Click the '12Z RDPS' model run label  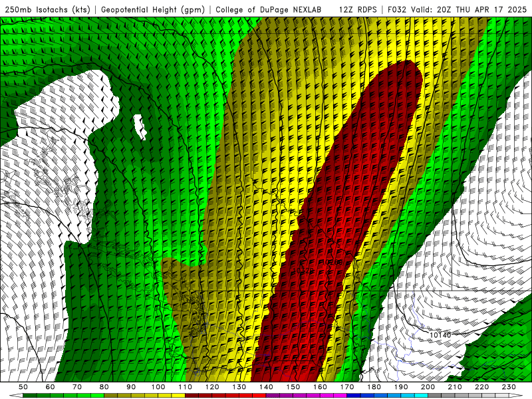[x=358, y=9]
